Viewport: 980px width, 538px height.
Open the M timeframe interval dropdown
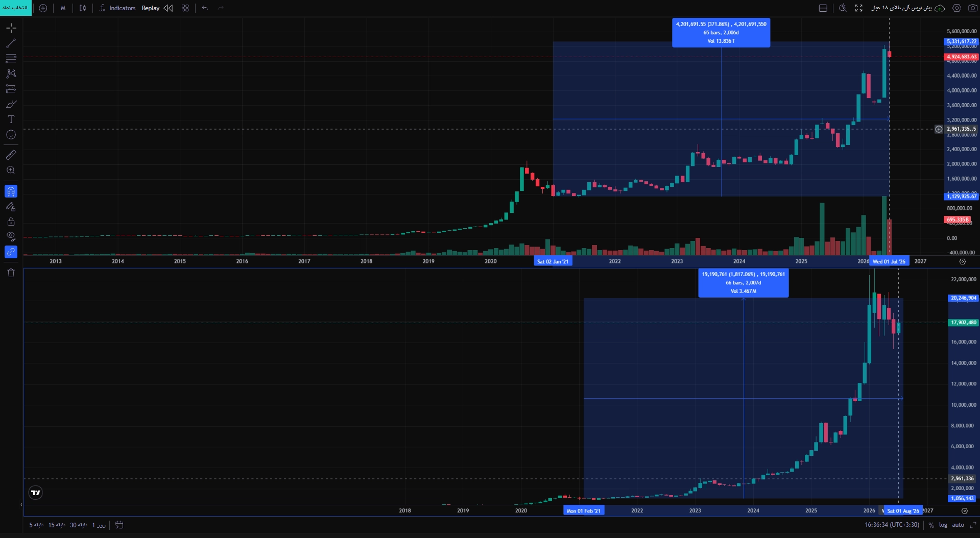click(x=63, y=8)
